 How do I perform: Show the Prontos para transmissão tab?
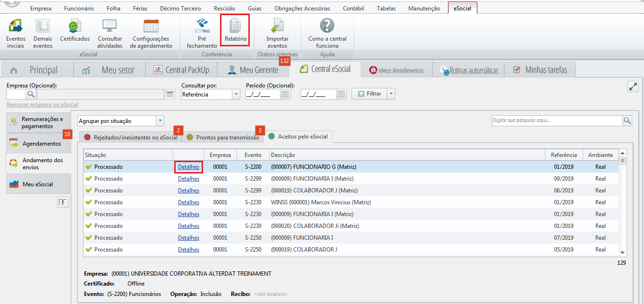point(223,137)
